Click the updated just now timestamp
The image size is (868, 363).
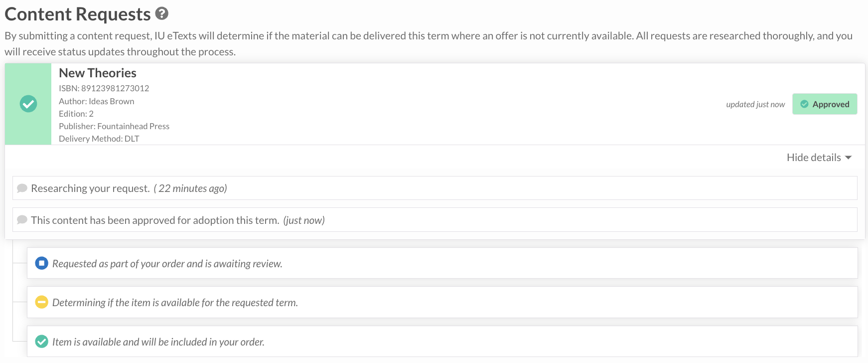coord(755,104)
